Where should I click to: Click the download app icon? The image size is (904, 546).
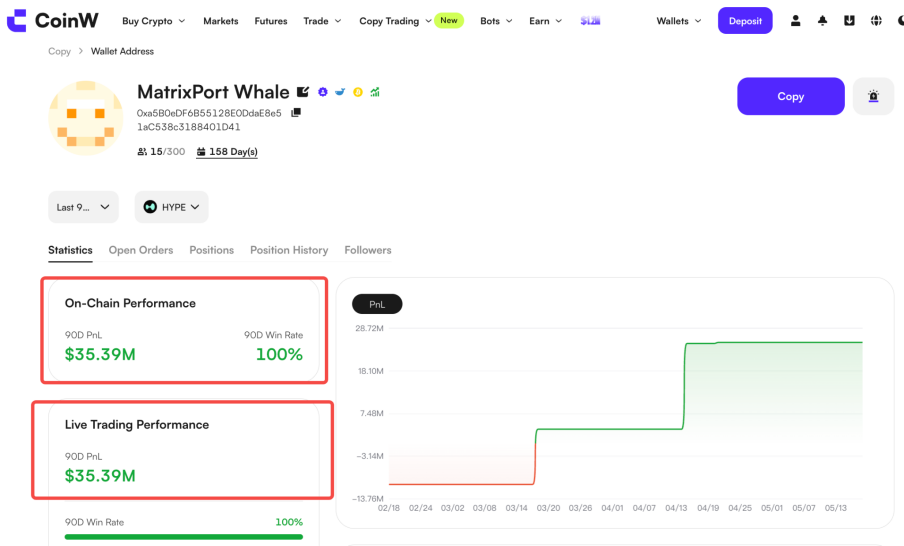pyautogui.click(x=849, y=21)
